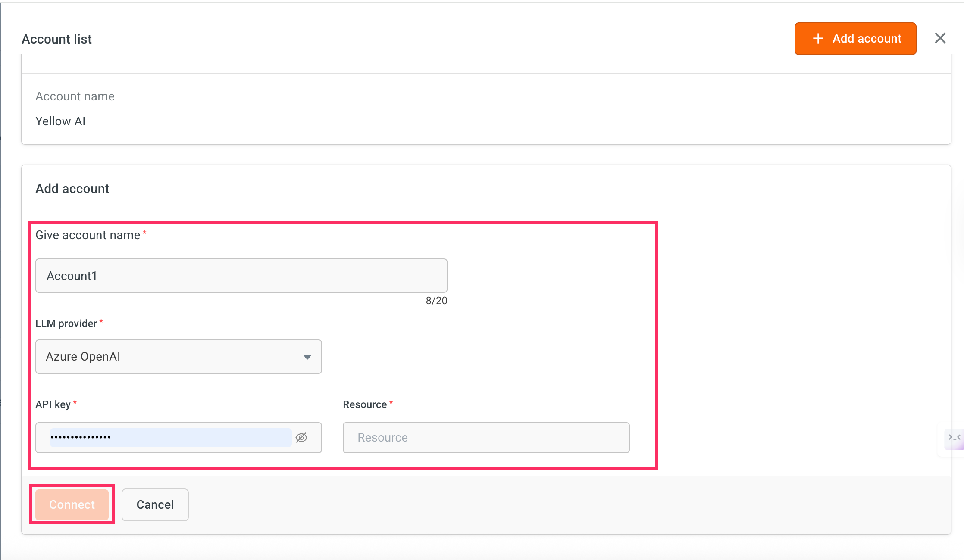Image resolution: width=964 pixels, height=560 pixels.
Task: Cancel adding the account
Action: 155,504
